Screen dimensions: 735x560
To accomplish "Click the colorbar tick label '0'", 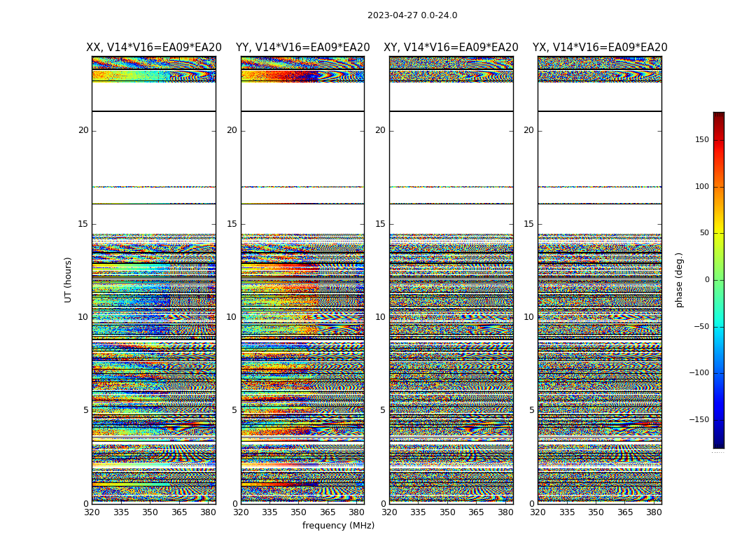I will point(707,280).
